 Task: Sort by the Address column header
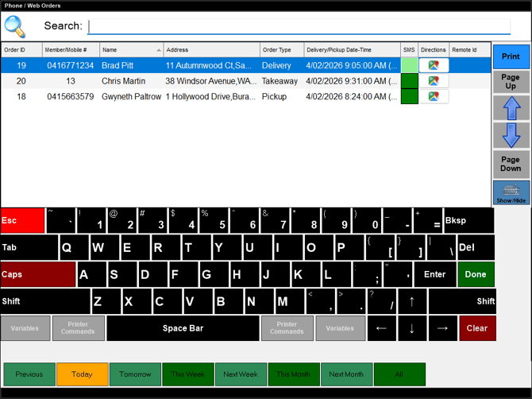point(211,50)
